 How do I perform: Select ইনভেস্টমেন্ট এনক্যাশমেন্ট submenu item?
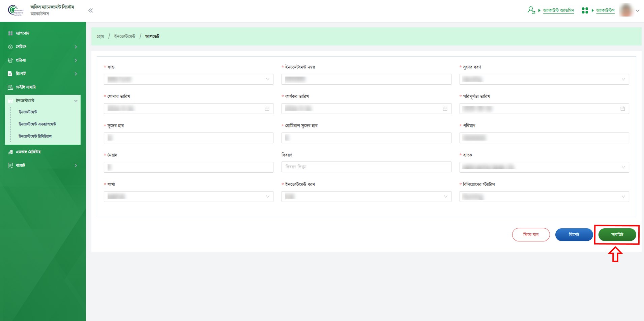(x=37, y=124)
